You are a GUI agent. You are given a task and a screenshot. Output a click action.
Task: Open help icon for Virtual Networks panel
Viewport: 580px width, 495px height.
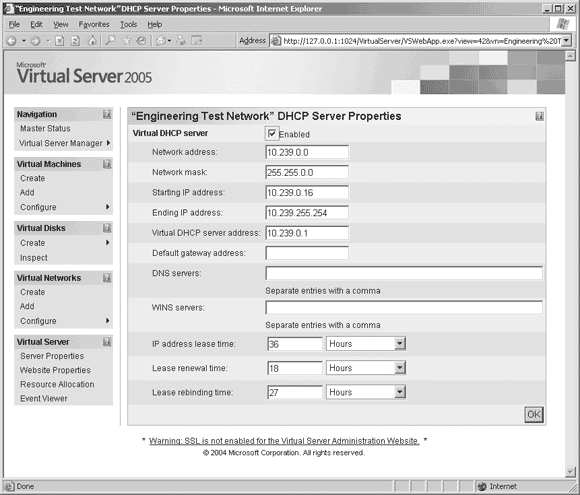point(107,278)
